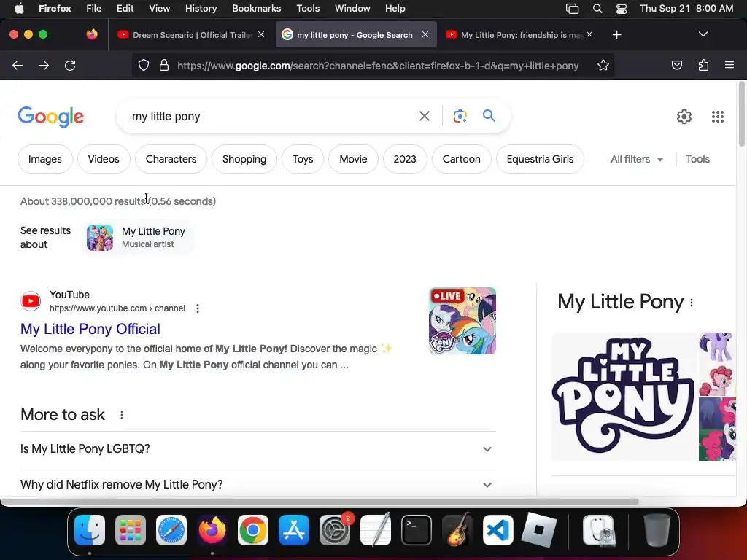Select the Toys filter chip

[x=303, y=159]
